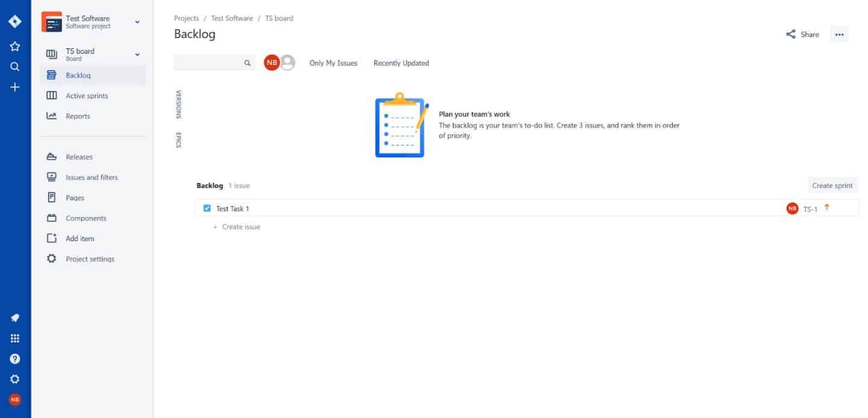
Task: Open the NB profile avatar at bottom left
Action: point(14,399)
